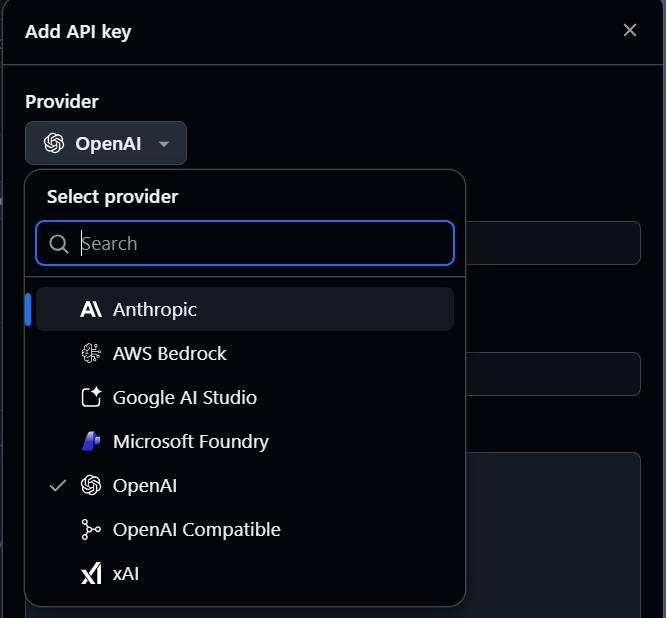The height and width of the screenshot is (618, 666).
Task: Choose the AWS Bedrock option
Action: (x=170, y=353)
